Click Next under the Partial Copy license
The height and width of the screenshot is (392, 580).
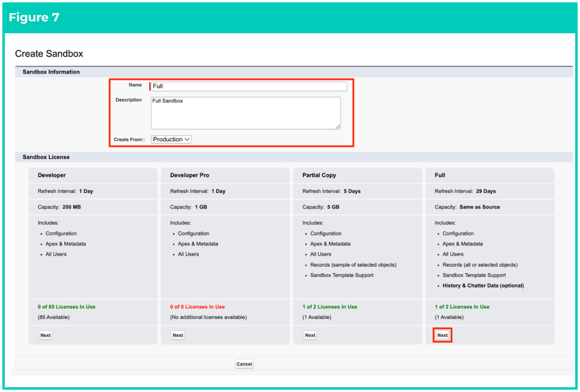[x=310, y=335]
